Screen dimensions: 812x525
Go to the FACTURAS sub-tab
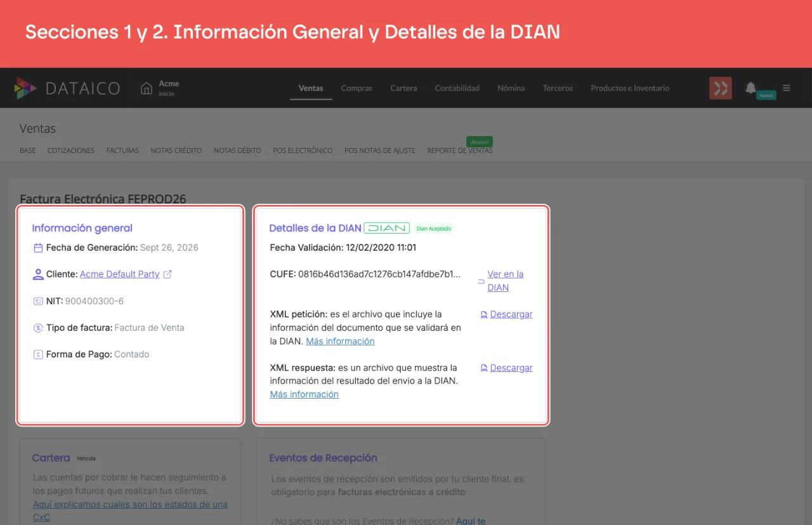[x=122, y=150]
